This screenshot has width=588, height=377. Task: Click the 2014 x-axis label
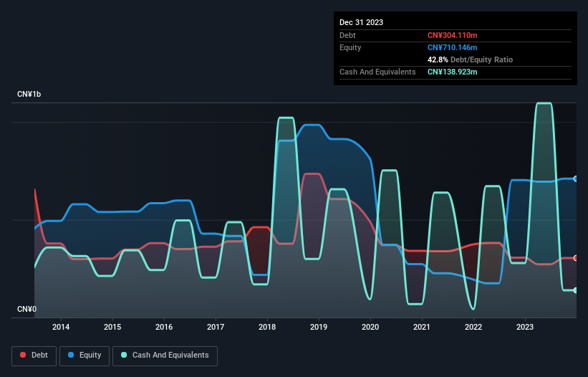61,327
